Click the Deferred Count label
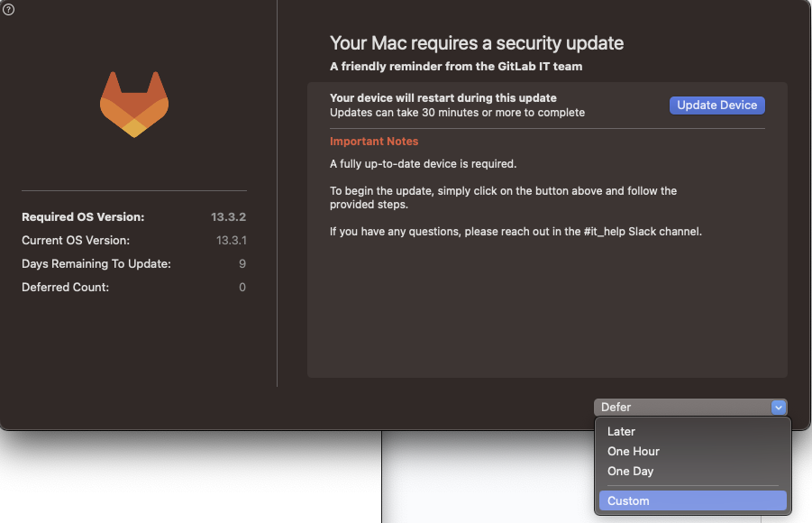This screenshot has width=812, height=523. 65,288
